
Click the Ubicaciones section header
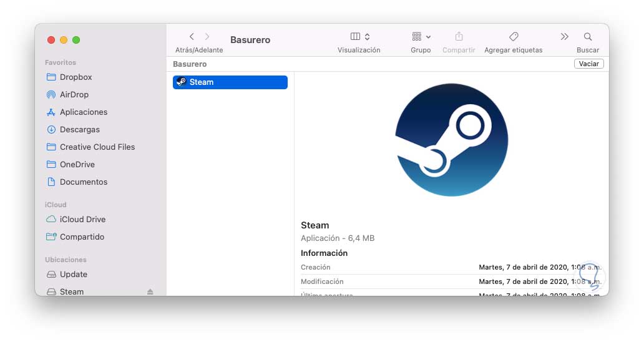[x=66, y=260]
